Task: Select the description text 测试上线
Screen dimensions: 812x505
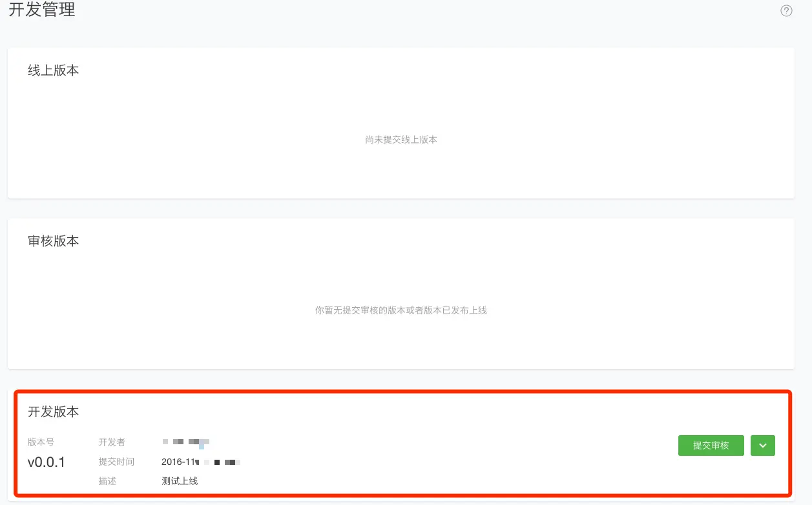Action: point(180,481)
